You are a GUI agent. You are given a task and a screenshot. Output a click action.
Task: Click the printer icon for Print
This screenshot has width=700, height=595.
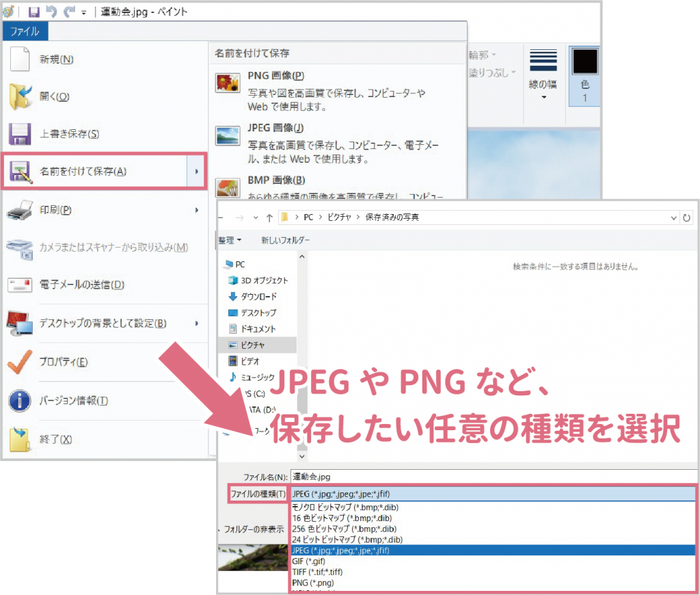click(x=21, y=210)
